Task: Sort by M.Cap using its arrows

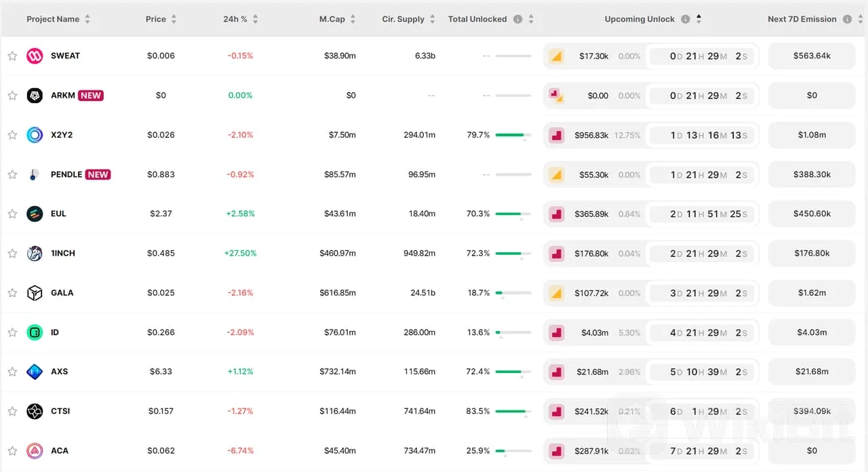Action: [x=353, y=19]
